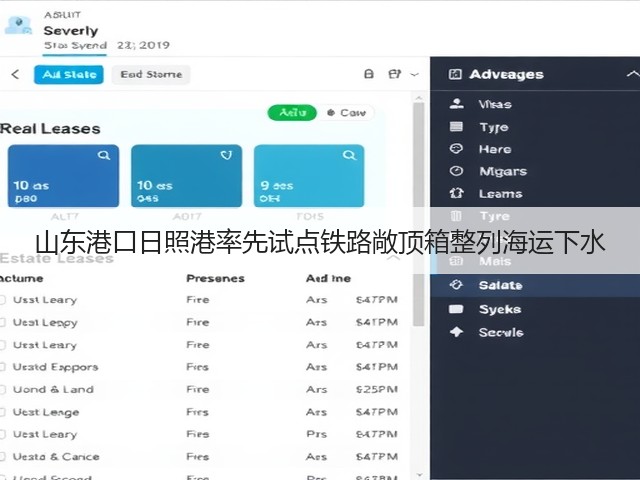Click the lock icon in toolbar
This screenshot has width=640, height=480.
pyautogui.click(x=369, y=74)
